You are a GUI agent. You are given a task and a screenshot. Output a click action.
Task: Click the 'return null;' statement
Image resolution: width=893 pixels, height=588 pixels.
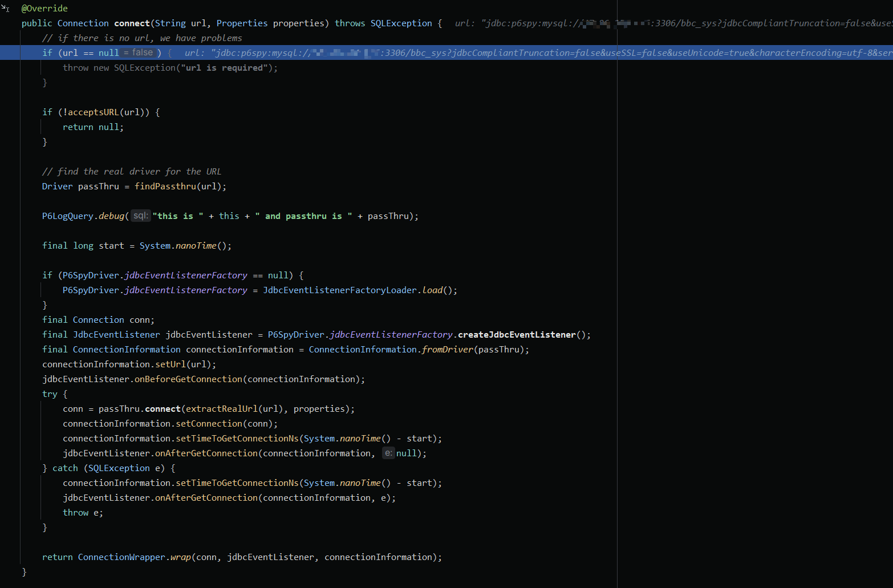tap(93, 127)
